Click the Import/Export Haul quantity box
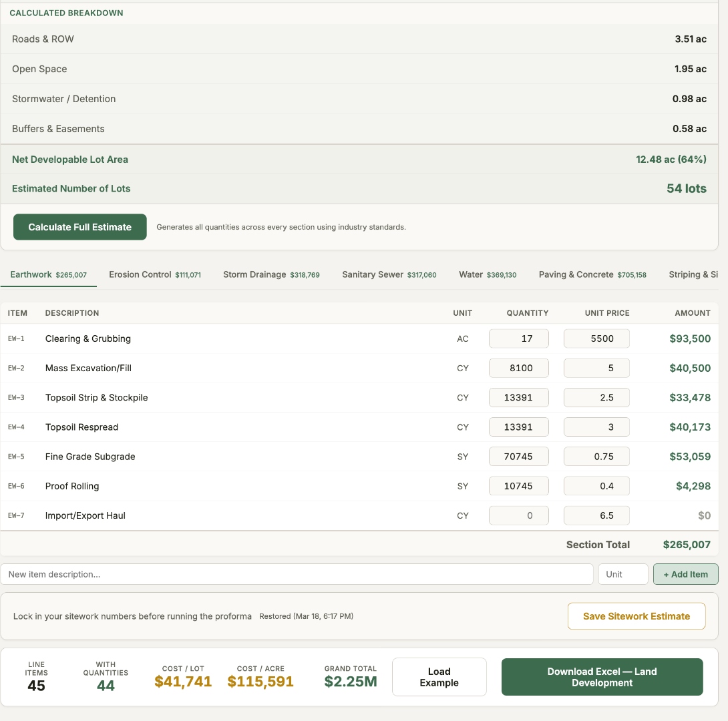Screen dimensions: 728x721 (519, 515)
